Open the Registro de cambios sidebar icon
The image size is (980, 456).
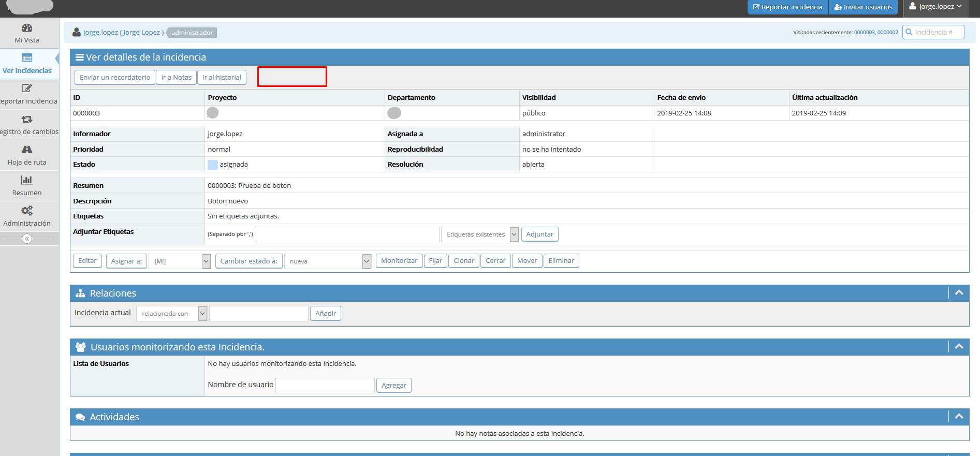tap(27, 120)
